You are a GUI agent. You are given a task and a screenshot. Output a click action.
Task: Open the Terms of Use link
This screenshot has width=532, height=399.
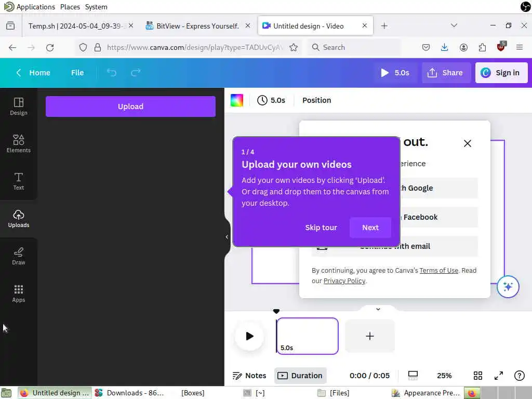pos(438,270)
